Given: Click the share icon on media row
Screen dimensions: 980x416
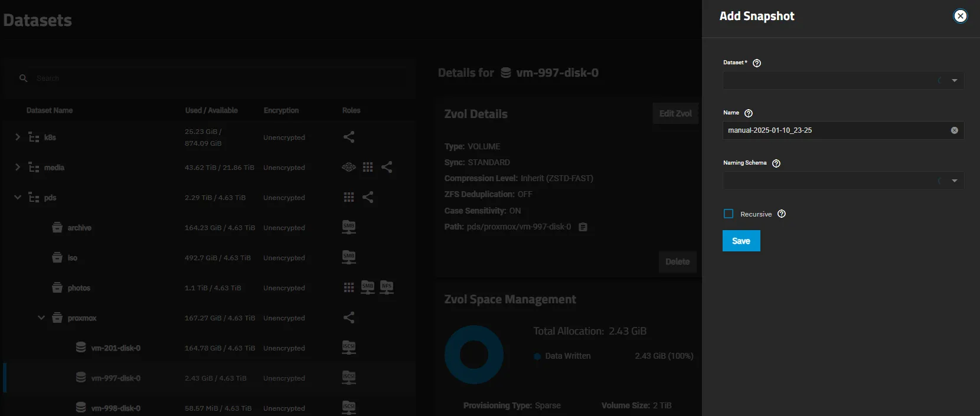Looking at the screenshot, I should tap(387, 167).
